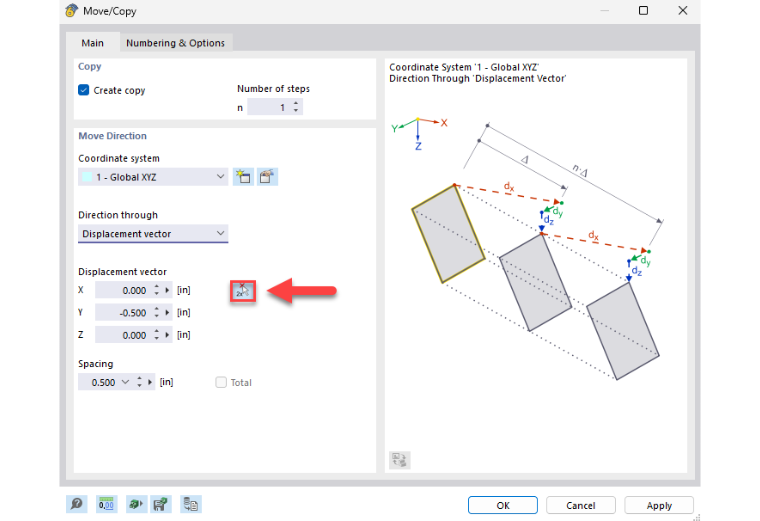
Task: Click the Displacement vector label above X
Action: click(x=123, y=271)
